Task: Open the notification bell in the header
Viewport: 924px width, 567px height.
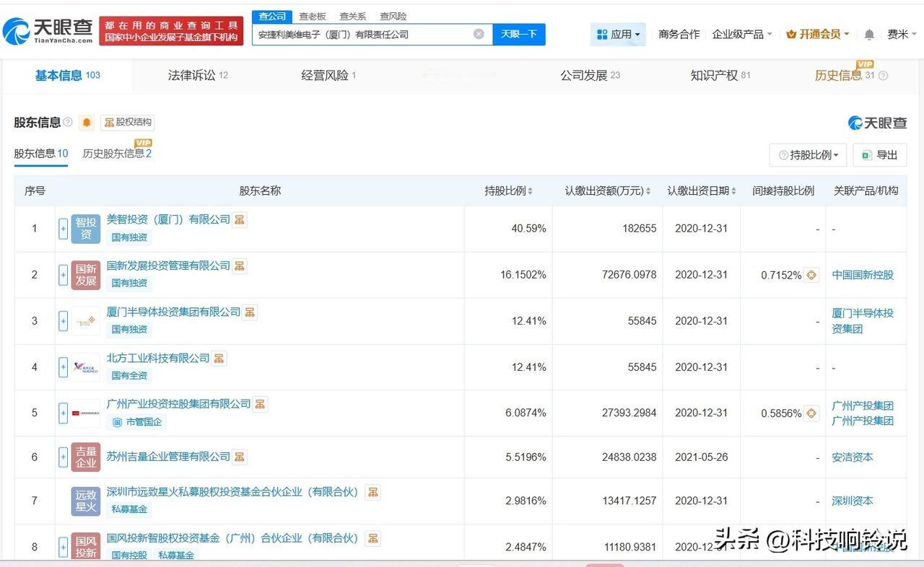Action: 869,34
